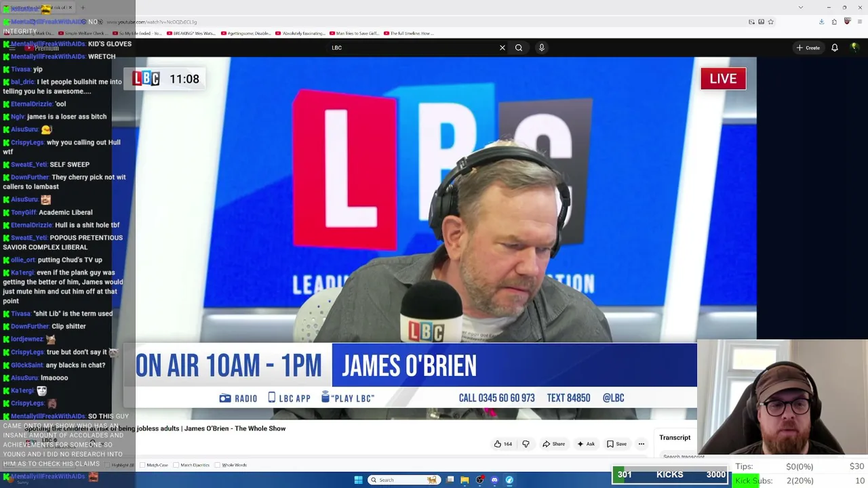Click the shield extension icon in toolbar
The width and height of the screenshot is (868, 488).
pos(847,22)
